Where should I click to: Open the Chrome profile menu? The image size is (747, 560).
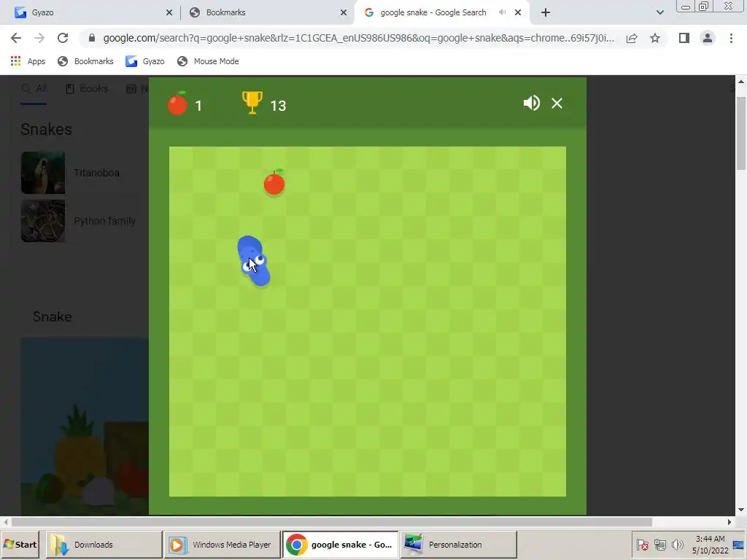[x=708, y=38]
